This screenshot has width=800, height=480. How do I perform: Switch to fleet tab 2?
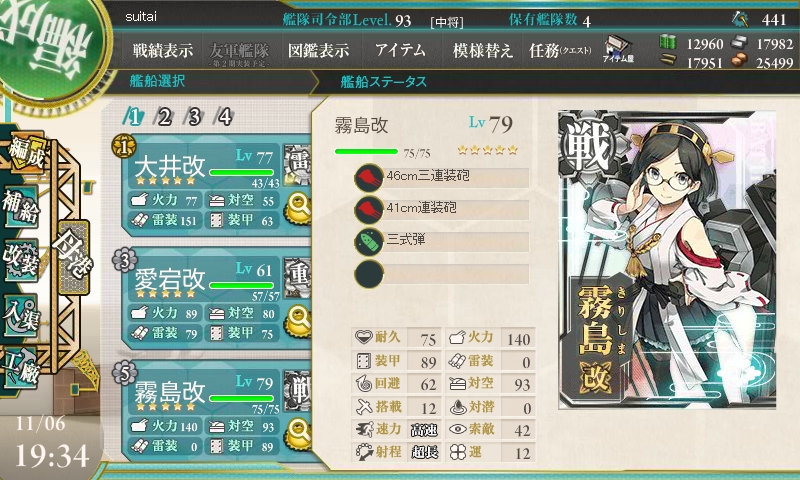[x=164, y=117]
